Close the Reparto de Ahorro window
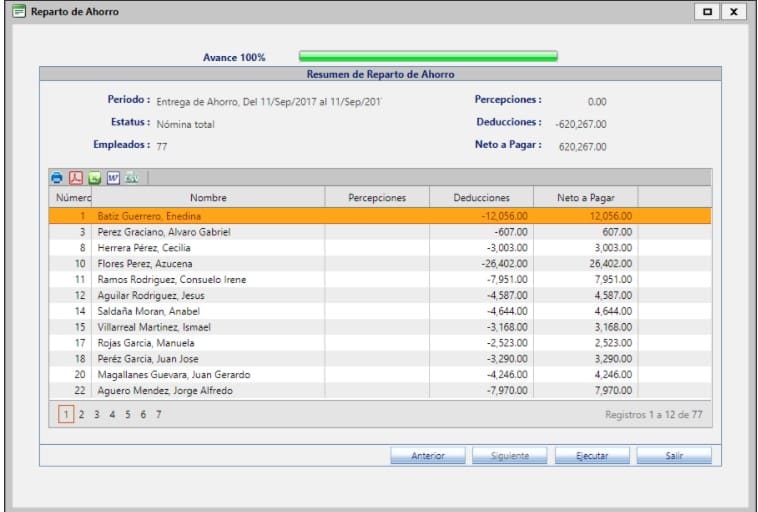This screenshot has height=512, width=758. pyautogui.click(x=734, y=12)
